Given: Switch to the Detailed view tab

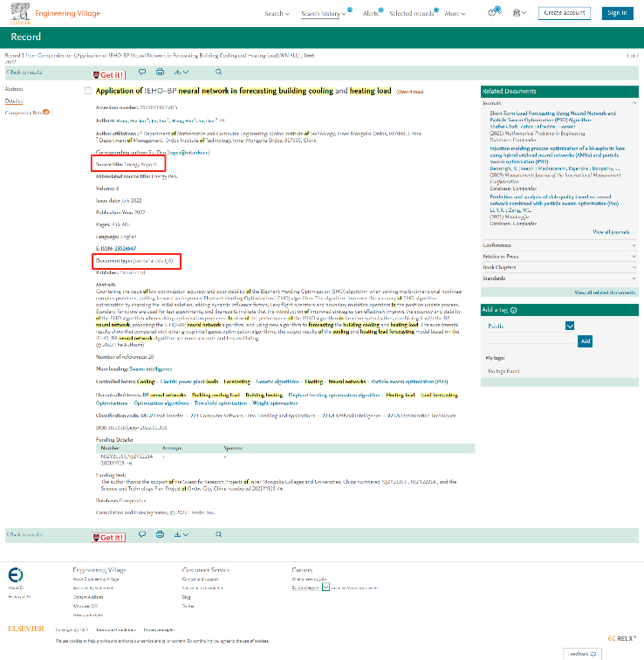Looking at the screenshot, I should coord(14,101).
